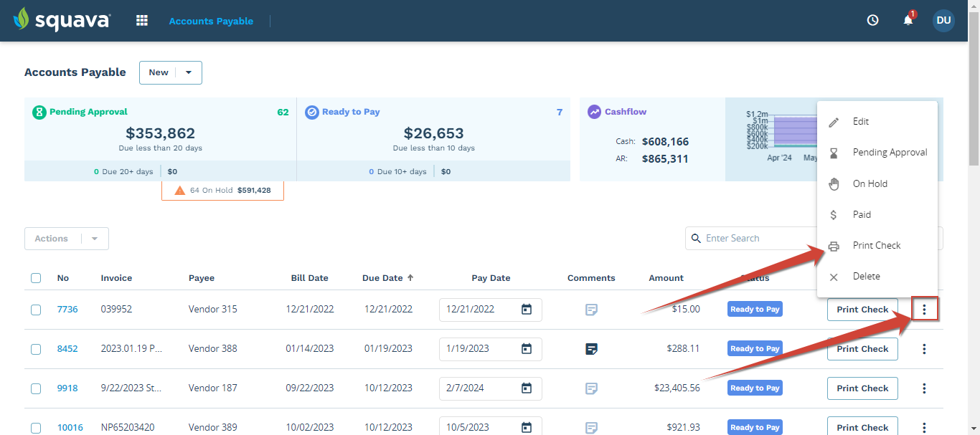Screen dimensions: 980x435
Task: Toggle the select-all checkbox in table header
Action: pyautogui.click(x=36, y=278)
